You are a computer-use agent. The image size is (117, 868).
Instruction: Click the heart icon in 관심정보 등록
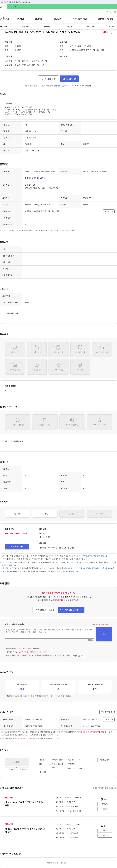pyautogui.click(x=43, y=79)
